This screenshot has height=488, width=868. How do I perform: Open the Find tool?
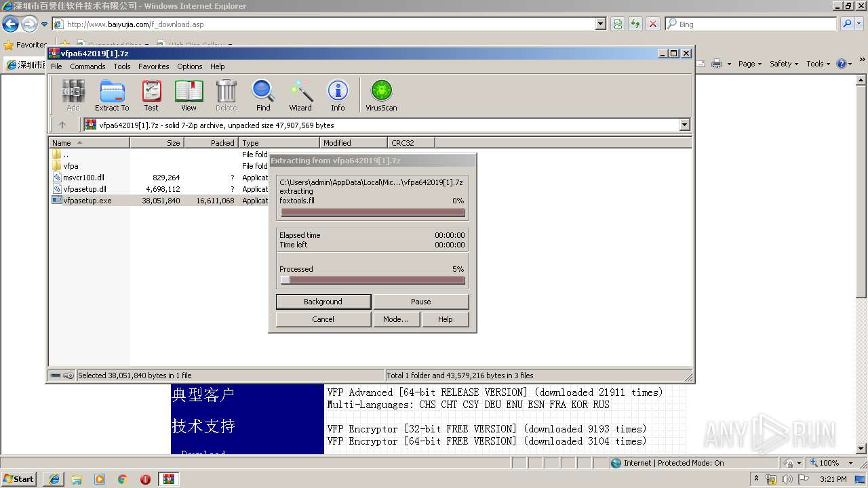[263, 96]
